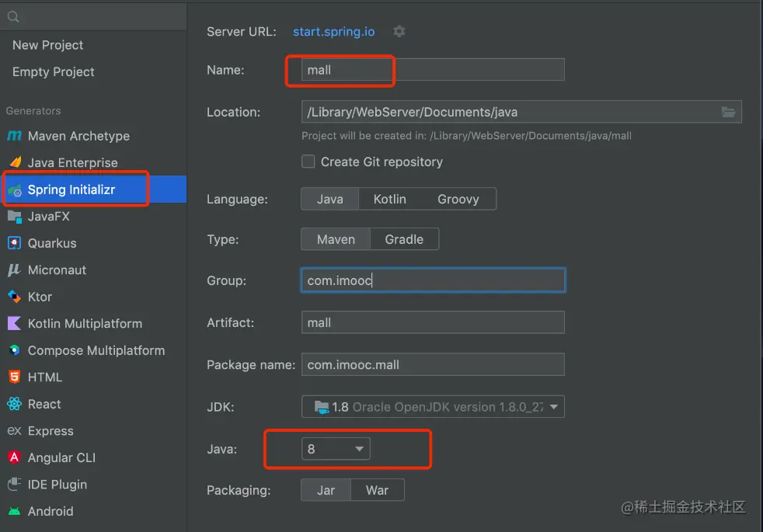The height and width of the screenshot is (532, 763).
Task: Open server URL settings gear
Action: [399, 32]
